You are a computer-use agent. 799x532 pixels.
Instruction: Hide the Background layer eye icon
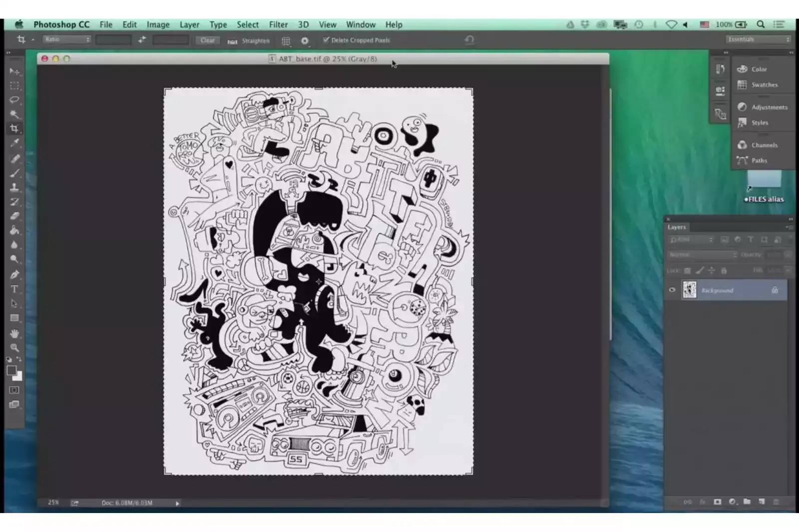[672, 290]
